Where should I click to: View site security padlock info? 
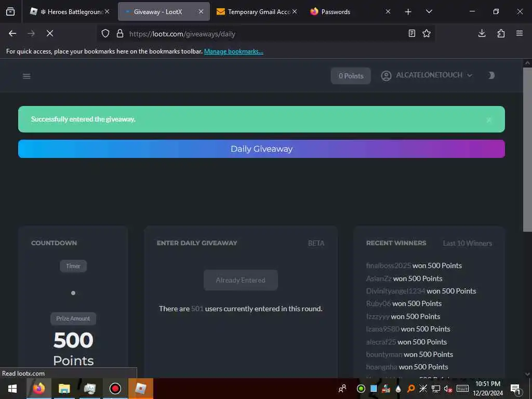[x=120, y=34]
